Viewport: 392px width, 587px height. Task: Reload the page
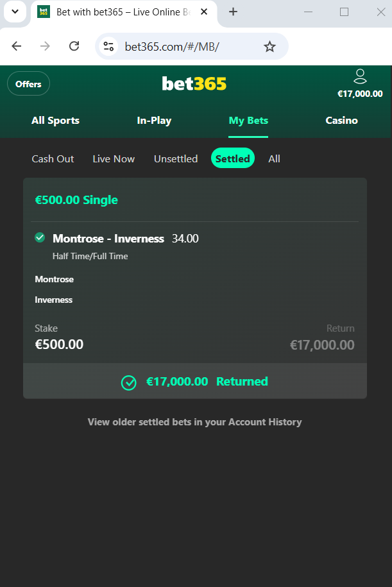coord(74,46)
